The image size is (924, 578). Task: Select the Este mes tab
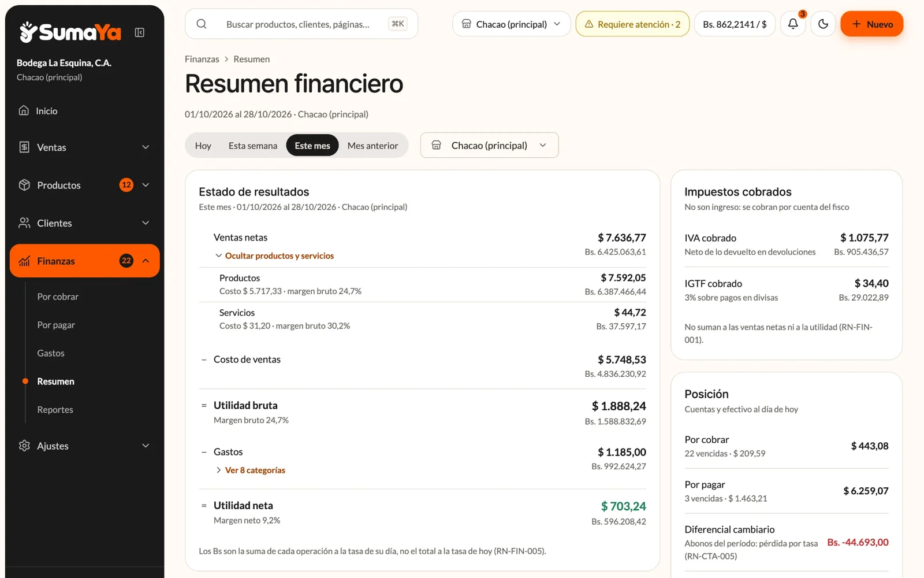(312, 145)
